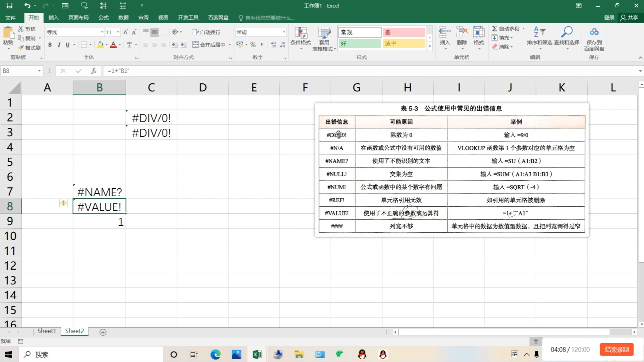Select cell B7 showing #NAME?
This screenshot has height=362, width=644.
coord(100,192)
